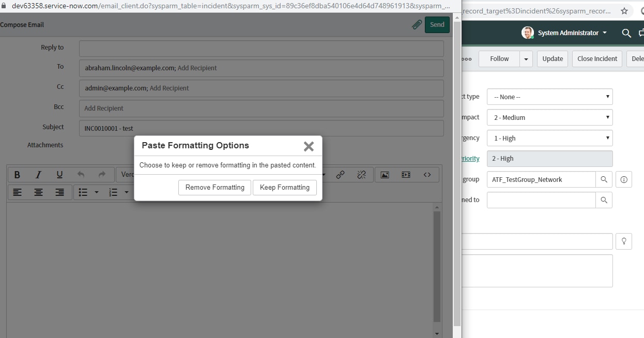644x338 pixels.
Task: Click the undo arrow in the editor toolbar
Action: (81, 174)
